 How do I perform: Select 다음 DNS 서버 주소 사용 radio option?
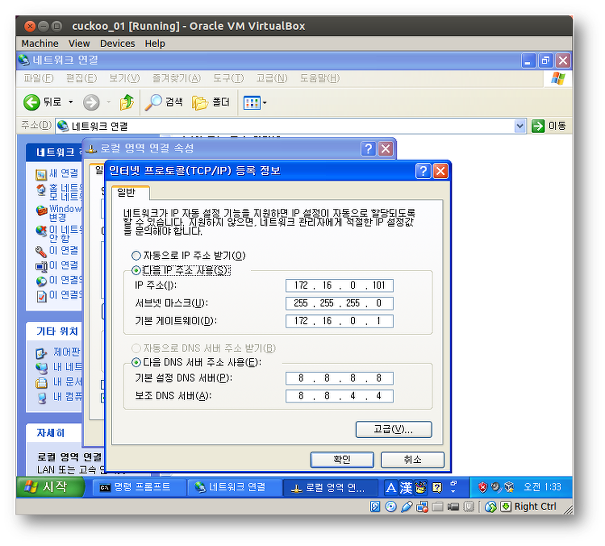click(x=136, y=362)
